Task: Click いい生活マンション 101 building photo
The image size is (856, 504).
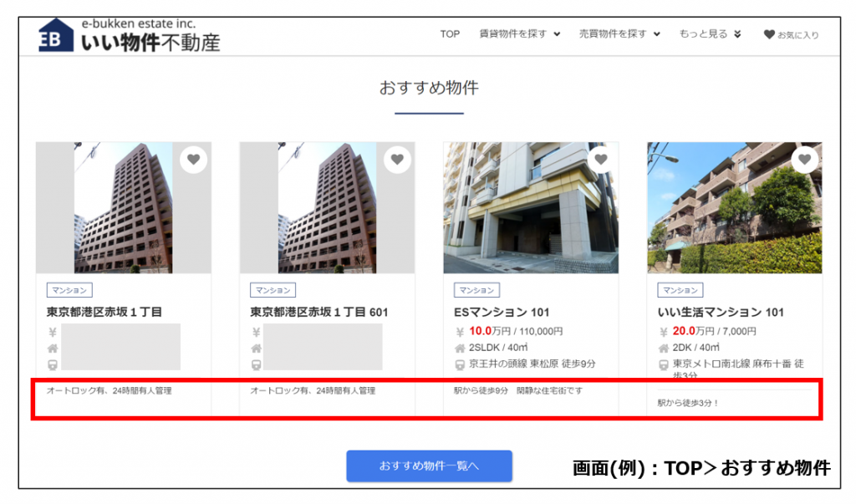Action: 734,207
